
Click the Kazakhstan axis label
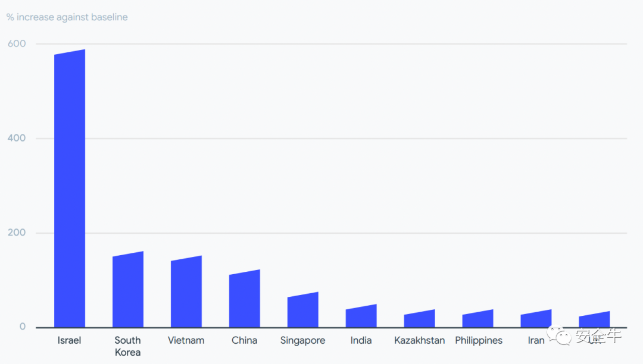pos(420,340)
